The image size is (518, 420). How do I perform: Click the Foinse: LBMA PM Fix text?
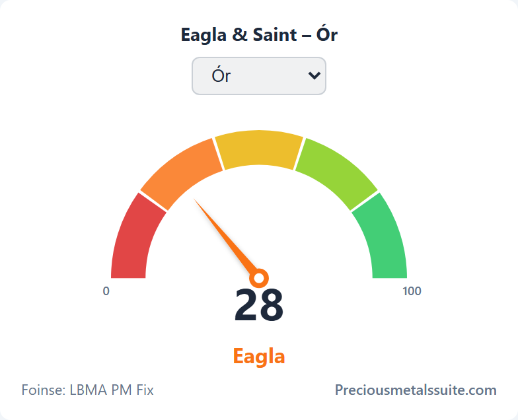87,390
